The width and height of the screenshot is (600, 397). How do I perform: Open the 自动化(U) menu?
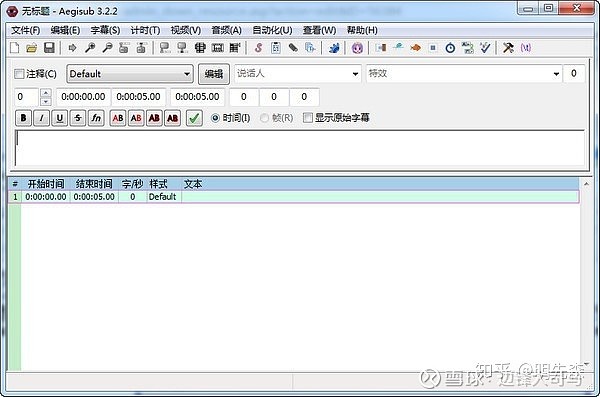(x=272, y=30)
